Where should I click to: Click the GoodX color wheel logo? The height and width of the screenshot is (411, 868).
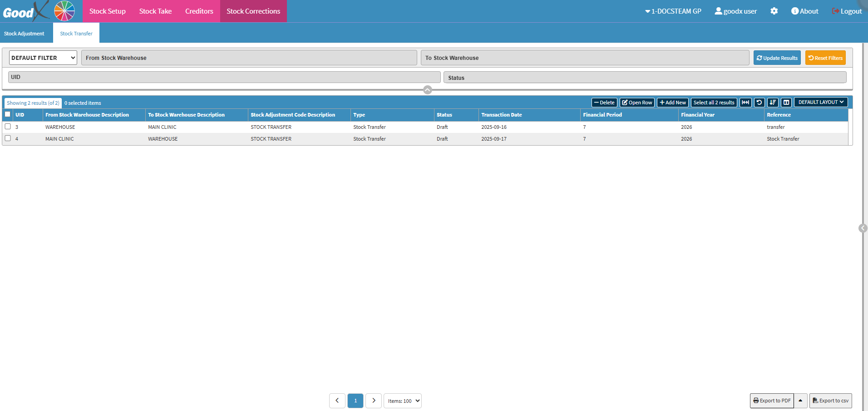(x=64, y=11)
